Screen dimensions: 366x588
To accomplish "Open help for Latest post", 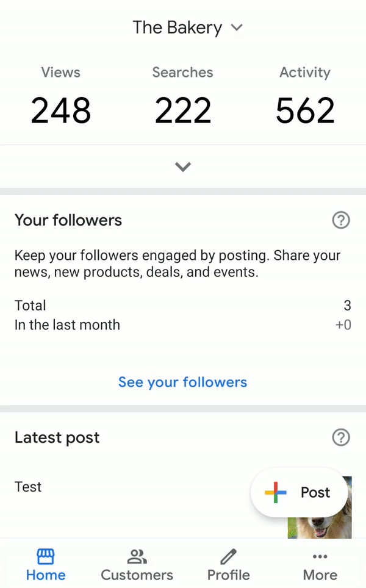I will tap(341, 437).
